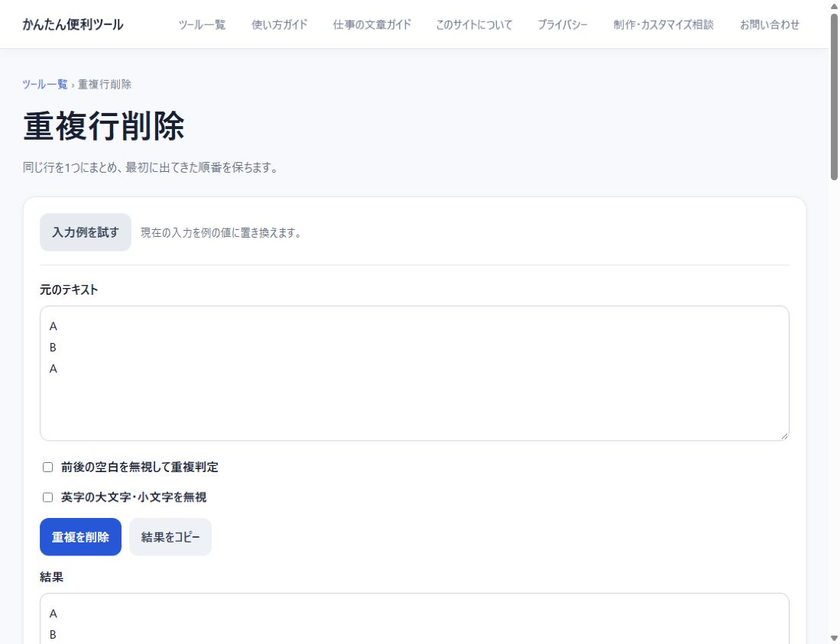Open 制作・カスタマイズ相談 menu item
Image resolution: width=840 pixels, height=644 pixels.
coord(663,24)
